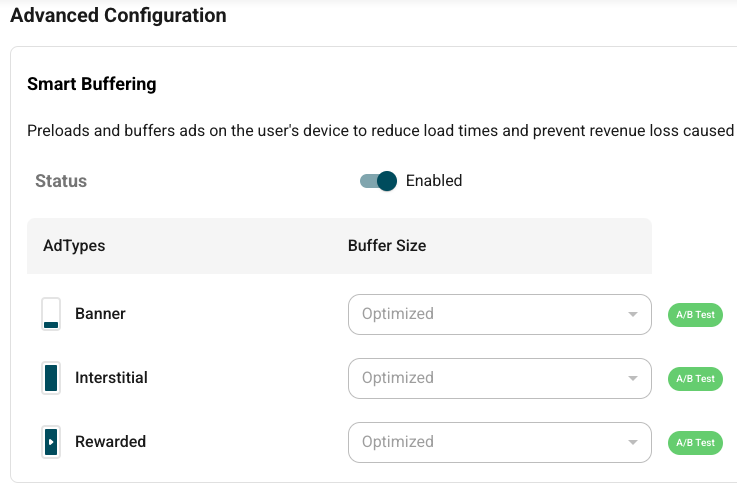Click the AdTypes column header
This screenshot has width=737, height=488.
[x=74, y=246]
